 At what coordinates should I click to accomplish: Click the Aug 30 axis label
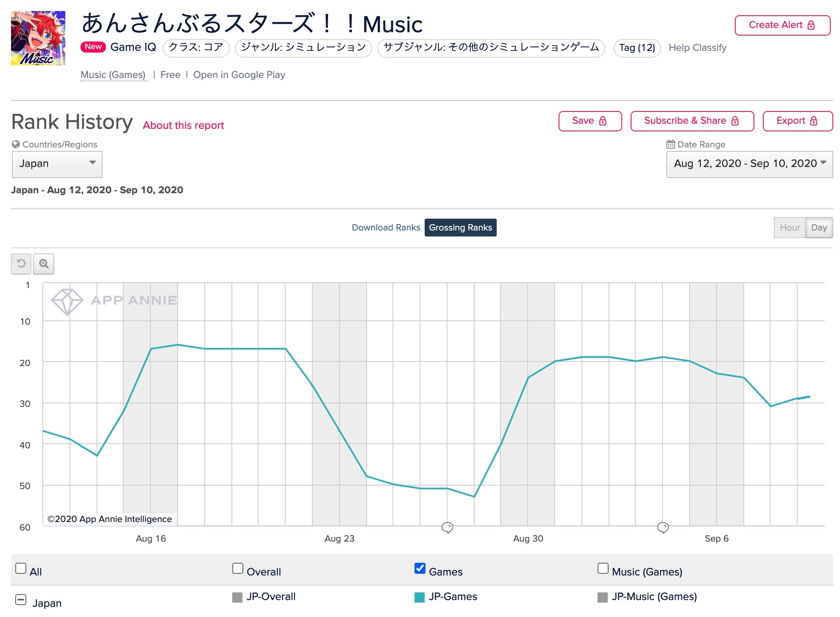pyautogui.click(x=528, y=539)
